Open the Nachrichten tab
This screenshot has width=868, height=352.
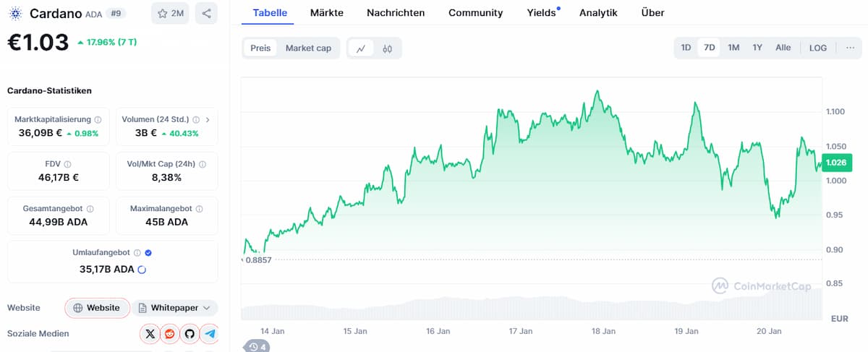tap(396, 12)
